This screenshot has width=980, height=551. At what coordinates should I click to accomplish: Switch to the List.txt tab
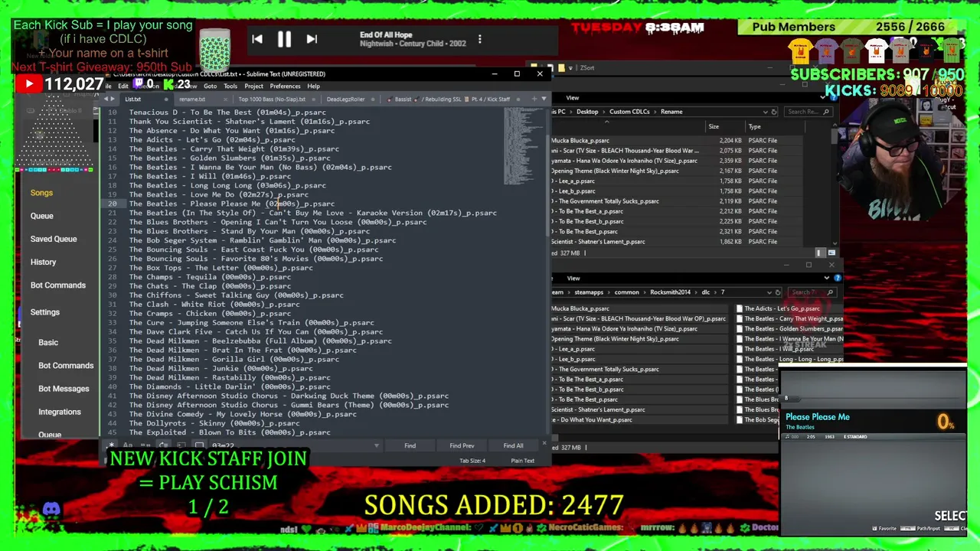tap(133, 99)
